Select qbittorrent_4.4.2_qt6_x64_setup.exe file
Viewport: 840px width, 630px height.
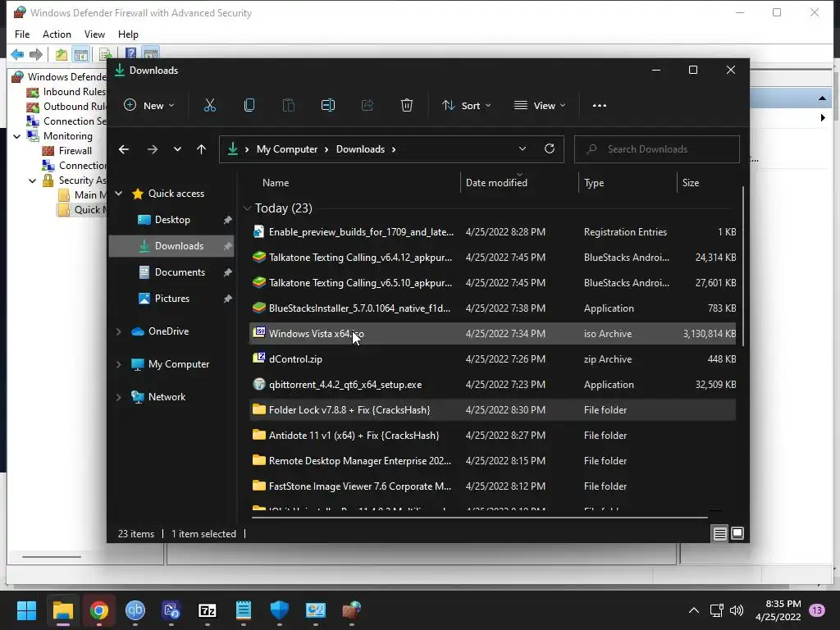tap(493, 385)
